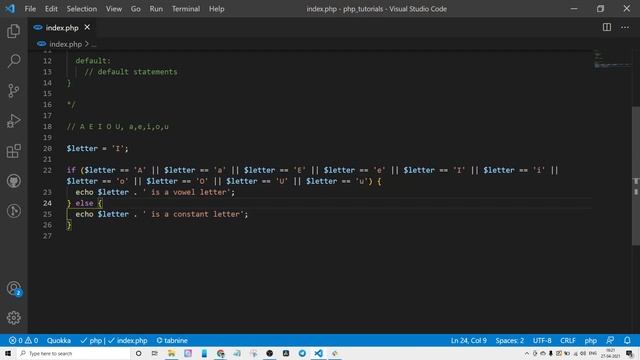Open Telegram from the taskbar
Screen dimensions: 640x360
(302, 353)
